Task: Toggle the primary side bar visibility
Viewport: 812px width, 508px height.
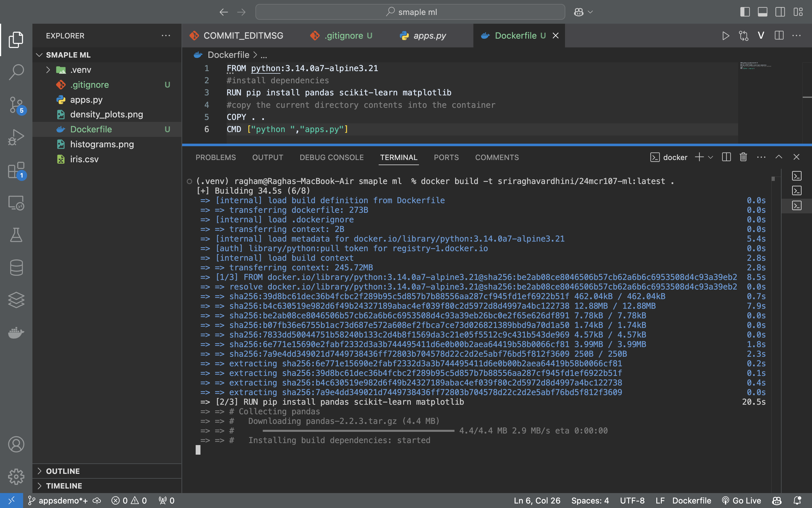Action: [x=745, y=12]
